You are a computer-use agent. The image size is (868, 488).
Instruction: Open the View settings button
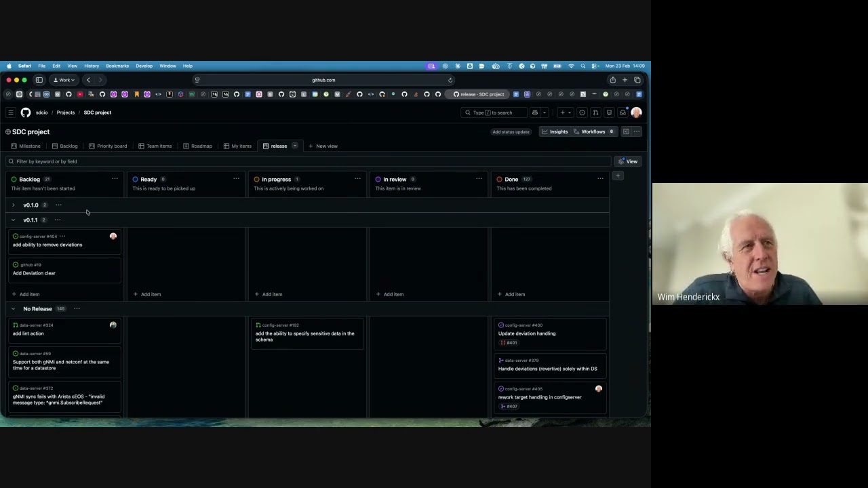click(x=628, y=161)
